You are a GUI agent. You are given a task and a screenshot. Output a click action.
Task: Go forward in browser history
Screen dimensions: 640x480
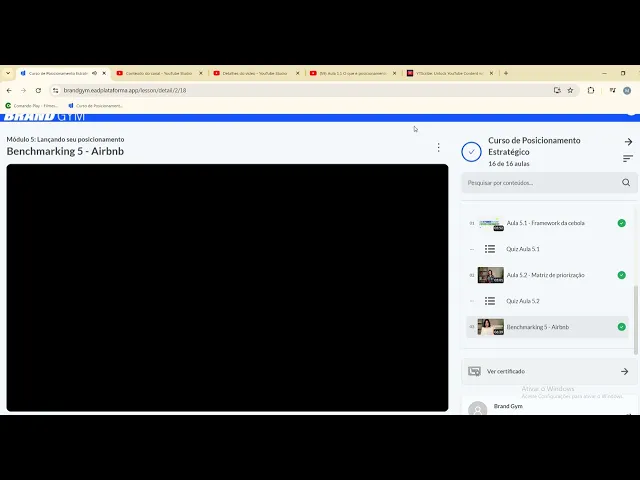pos(24,90)
